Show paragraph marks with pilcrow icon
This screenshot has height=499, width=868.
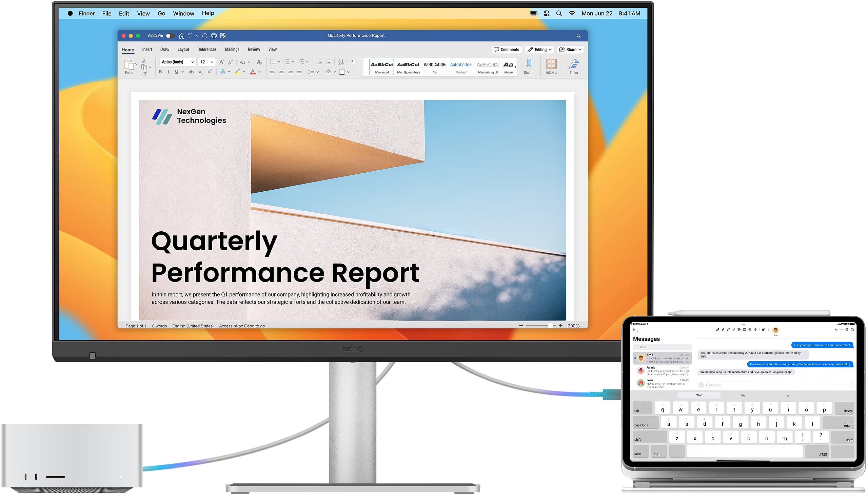pos(353,62)
